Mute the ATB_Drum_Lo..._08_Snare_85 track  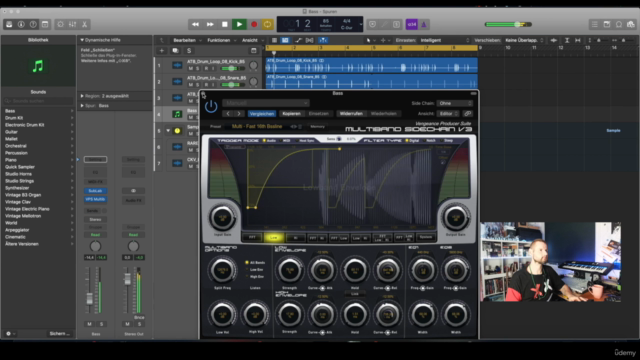191,84
